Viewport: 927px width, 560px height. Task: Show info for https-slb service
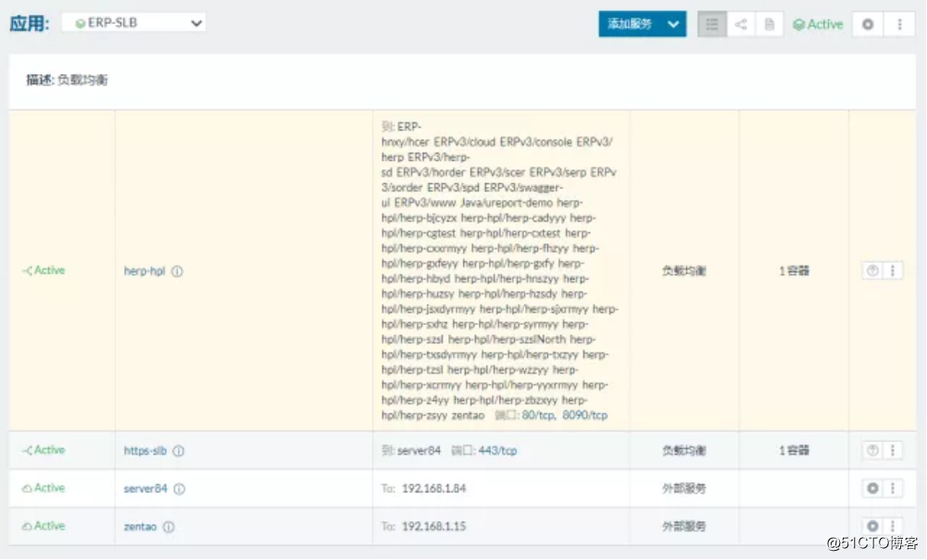coord(179,451)
